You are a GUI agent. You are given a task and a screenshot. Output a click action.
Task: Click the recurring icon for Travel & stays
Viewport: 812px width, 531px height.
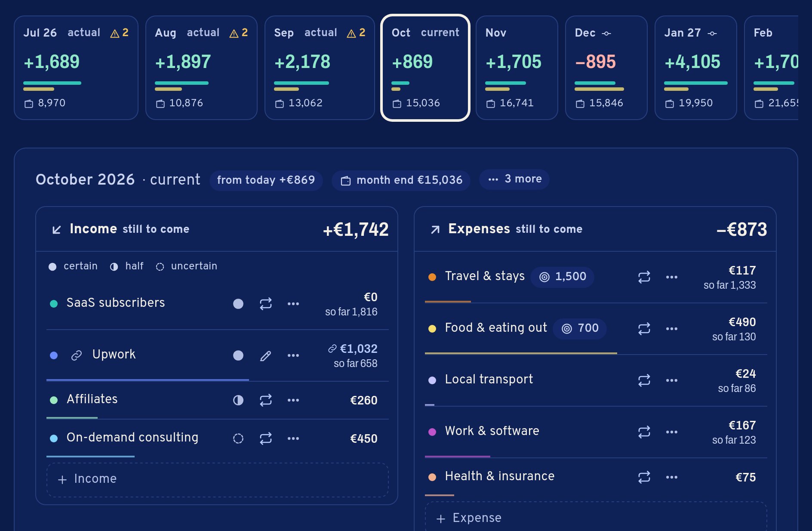(644, 277)
